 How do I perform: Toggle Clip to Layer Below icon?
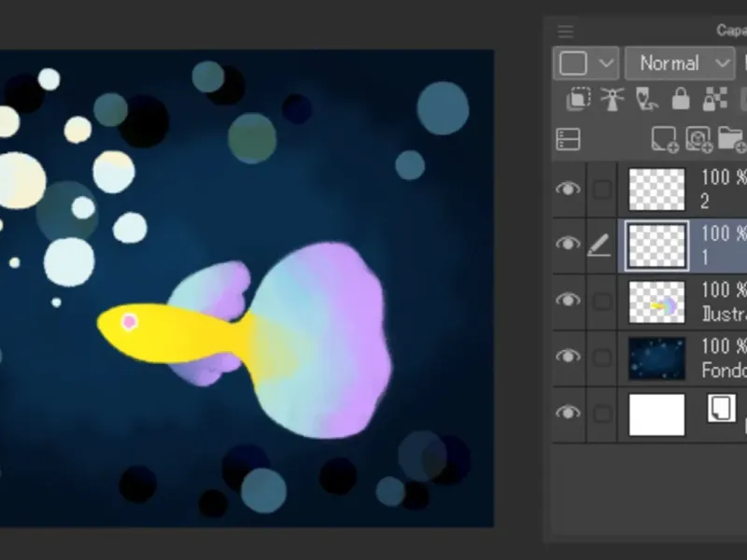click(578, 99)
